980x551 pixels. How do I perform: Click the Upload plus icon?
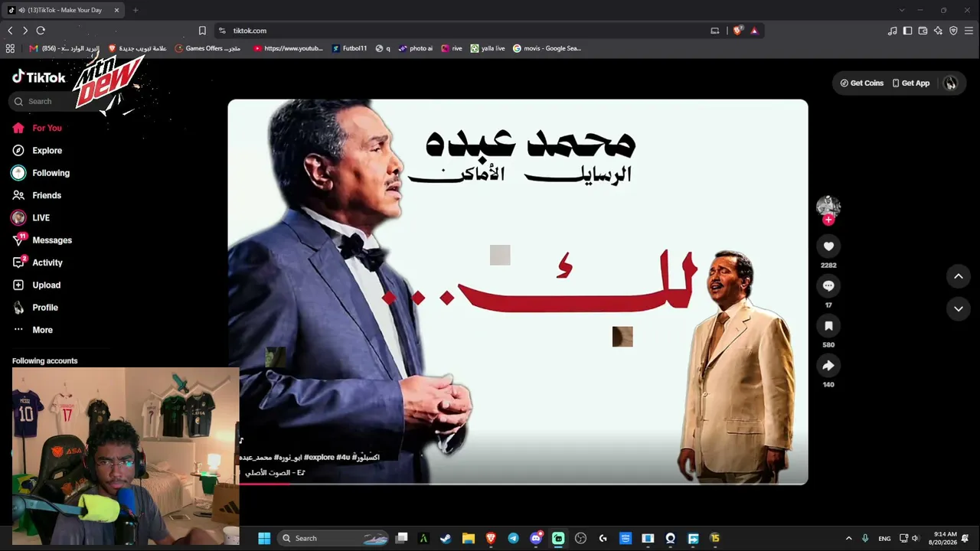tap(18, 285)
